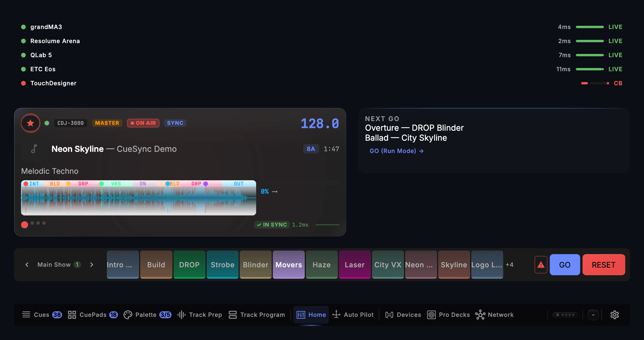Open the Auto Pilot icon
Viewport: 644px width, 340px height.
tap(336, 314)
